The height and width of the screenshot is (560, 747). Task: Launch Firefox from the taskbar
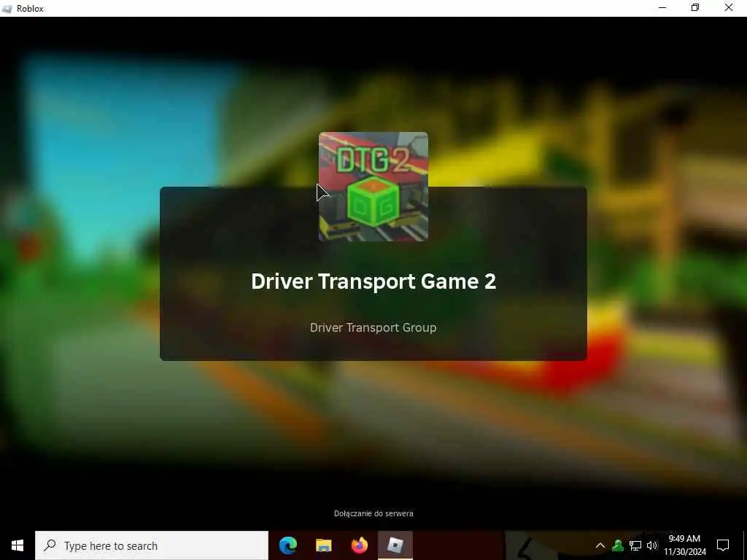[359, 545]
